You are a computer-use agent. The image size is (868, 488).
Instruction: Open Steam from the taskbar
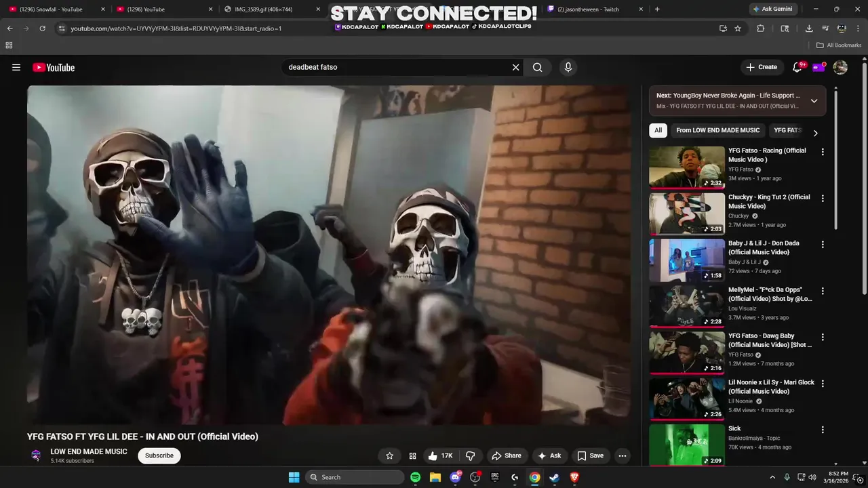[x=555, y=477]
